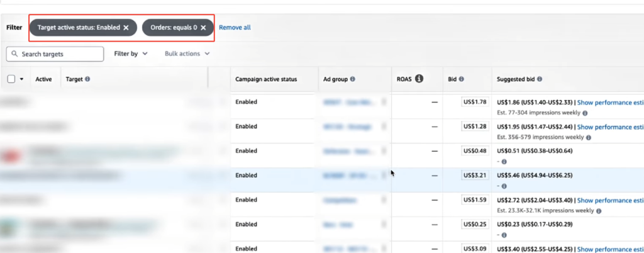Expand the Bulk actions dropdown
The image size is (644, 253).
(187, 54)
